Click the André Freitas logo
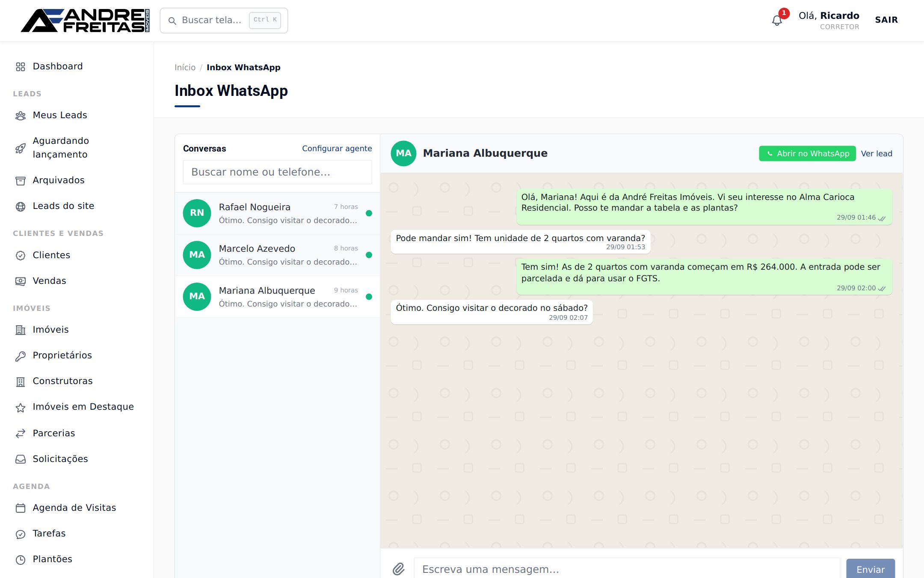This screenshot has height=578, width=924. (85, 20)
